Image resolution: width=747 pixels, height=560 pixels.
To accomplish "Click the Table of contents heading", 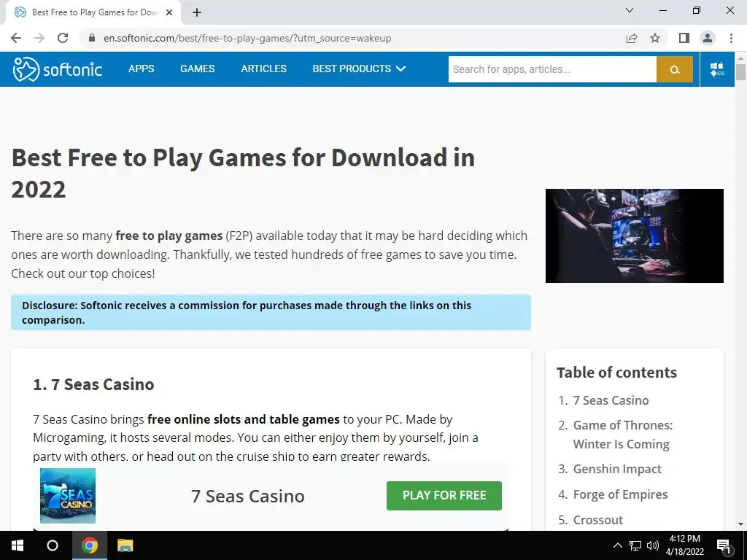I will click(x=616, y=373).
